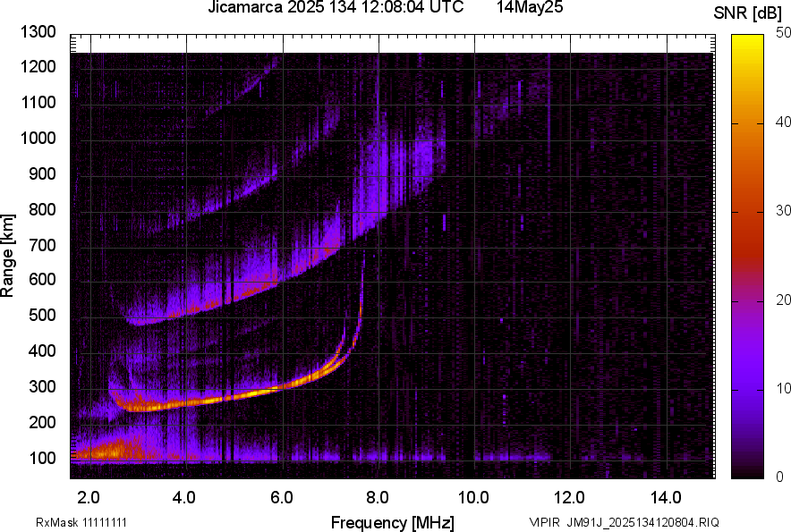Click the colorbar tick label '40'
Viewport: 791px width, 532px height.
click(784, 122)
